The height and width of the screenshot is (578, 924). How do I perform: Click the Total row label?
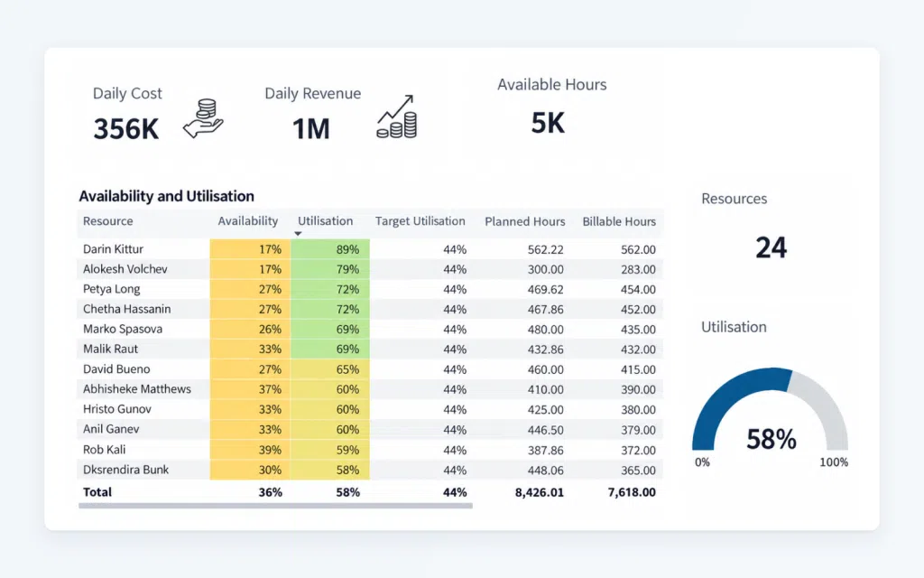(x=97, y=492)
